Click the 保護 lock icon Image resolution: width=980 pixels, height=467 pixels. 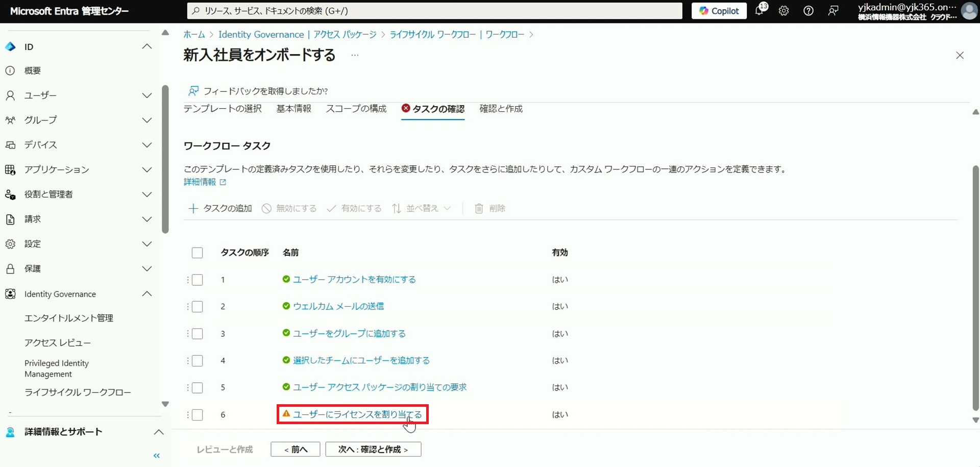coord(10,269)
